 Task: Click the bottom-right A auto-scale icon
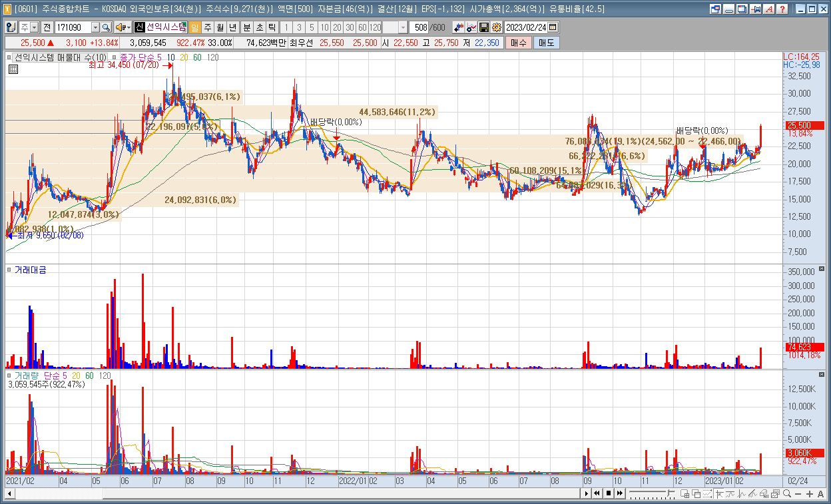pyautogui.click(x=820, y=493)
